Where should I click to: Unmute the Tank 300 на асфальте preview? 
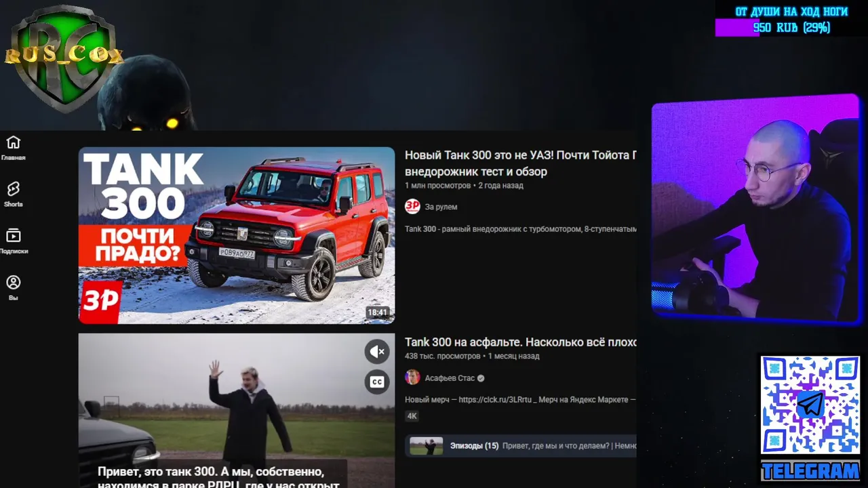(377, 351)
